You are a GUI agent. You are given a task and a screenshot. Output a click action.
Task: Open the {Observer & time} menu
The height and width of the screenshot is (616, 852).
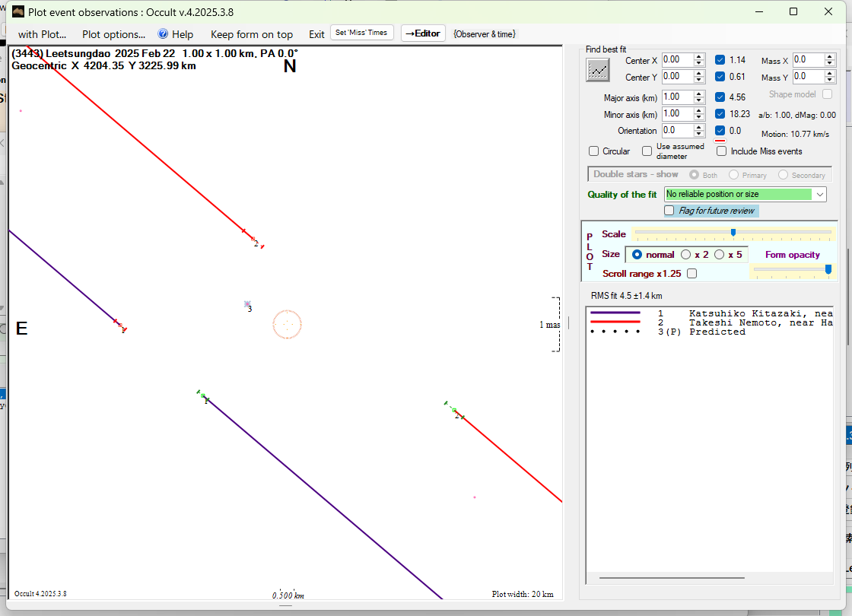click(x=484, y=34)
